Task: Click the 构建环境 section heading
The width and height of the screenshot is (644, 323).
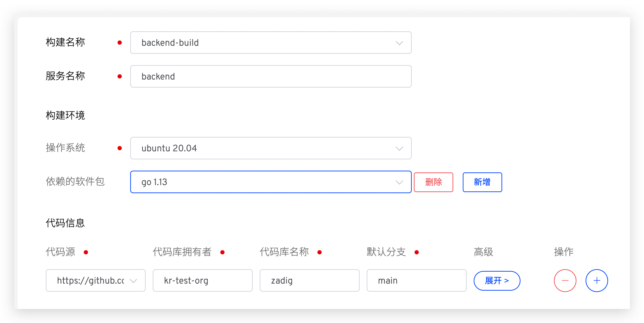Action: (65, 115)
